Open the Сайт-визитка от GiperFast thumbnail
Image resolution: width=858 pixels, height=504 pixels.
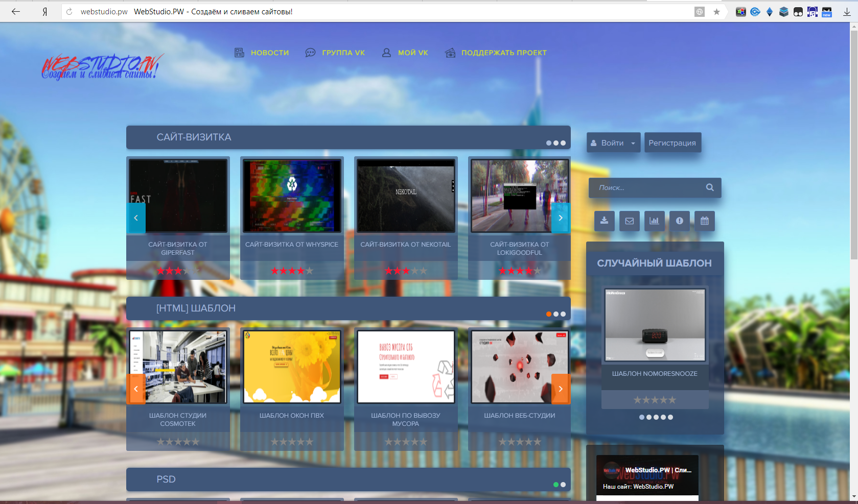(x=178, y=196)
